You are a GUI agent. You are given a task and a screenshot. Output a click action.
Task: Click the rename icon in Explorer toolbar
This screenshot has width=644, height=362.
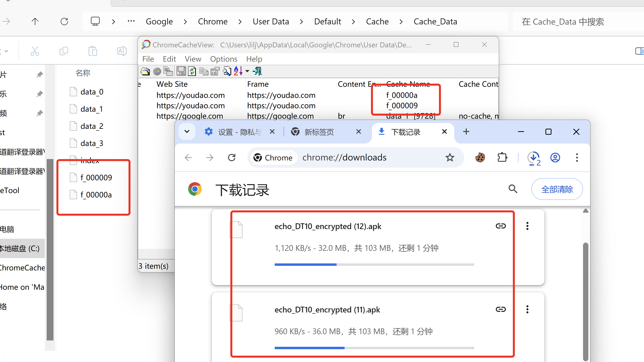[122, 51]
